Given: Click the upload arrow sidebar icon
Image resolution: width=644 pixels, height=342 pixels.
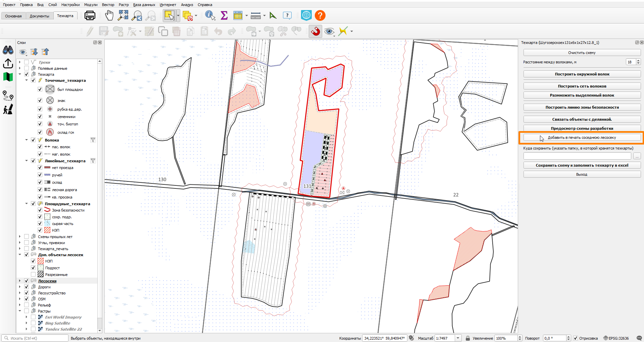Looking at the screenshot, I should pos(8,63).
